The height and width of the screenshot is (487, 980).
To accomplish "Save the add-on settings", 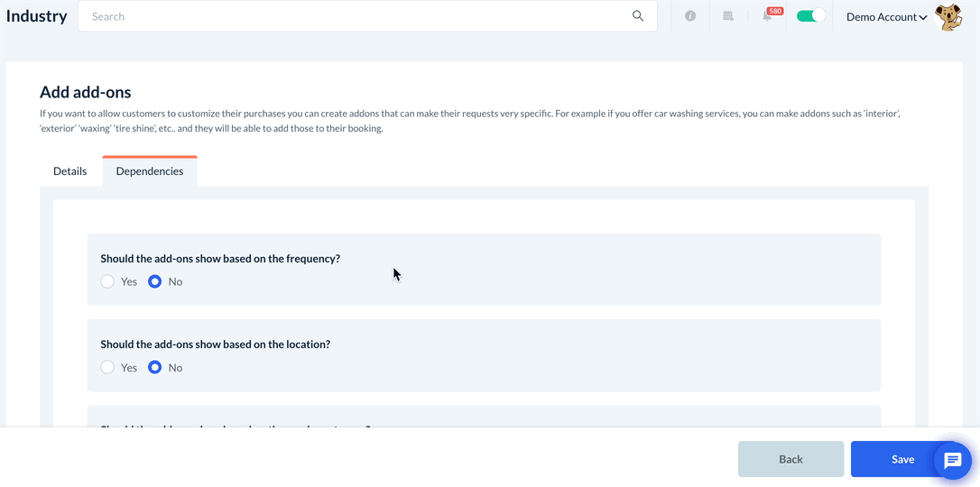I will tap(902, 459).
